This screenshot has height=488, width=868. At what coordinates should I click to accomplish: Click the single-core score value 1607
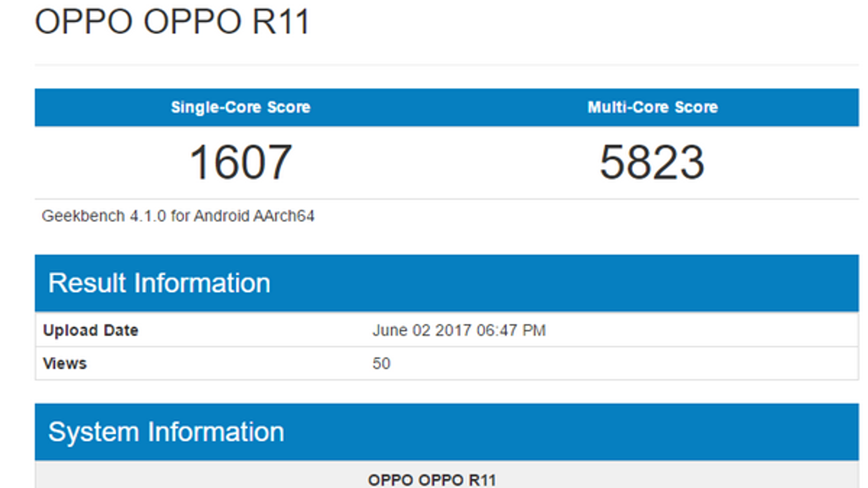240,162
